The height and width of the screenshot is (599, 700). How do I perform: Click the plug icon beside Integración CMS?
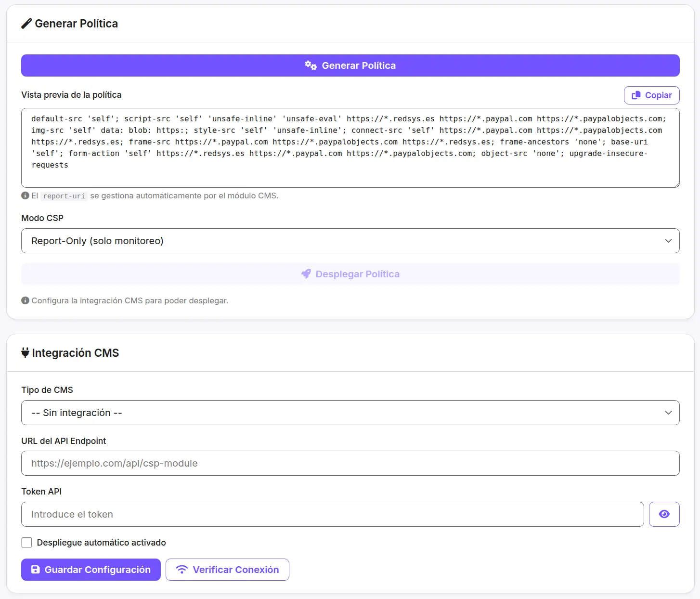[26, 353]
